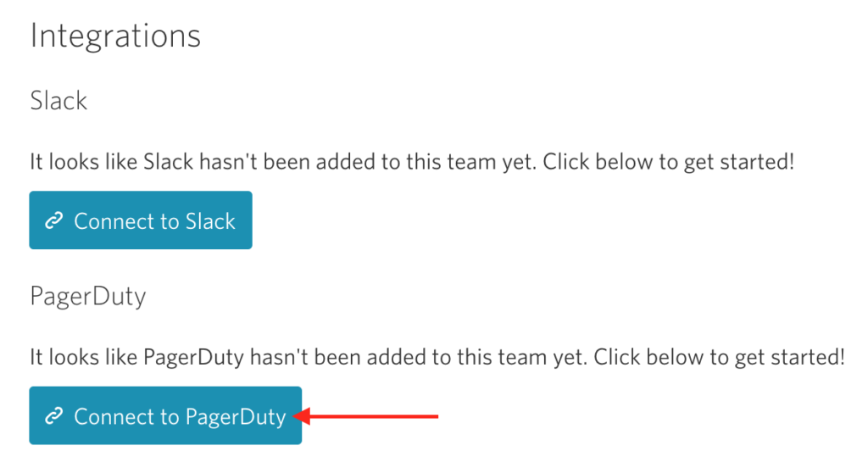Select word PagerDuty in second description sentence
Screen dimensions: 868x468
[x=194, y=359]
